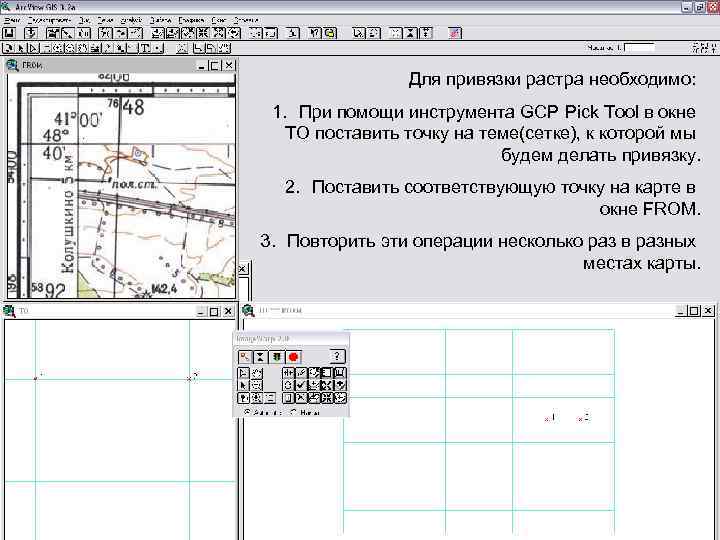The height and width of the screenshot is (540, 720).
Task: Click the Add Theme icon beside Save
Action: pyautogui.click(x=30, y=33)
